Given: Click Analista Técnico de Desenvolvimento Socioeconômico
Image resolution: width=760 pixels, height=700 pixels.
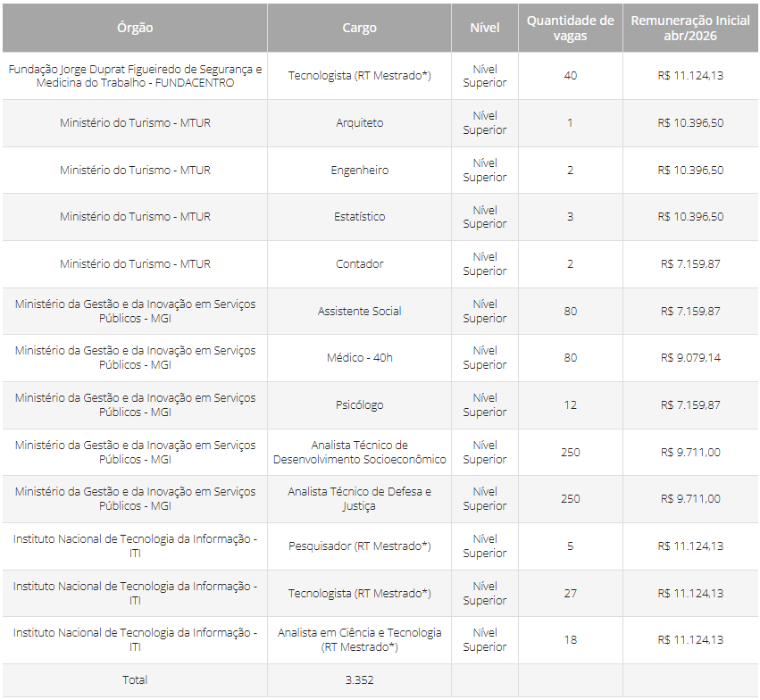Looking at the screenshot, I should click(x=359, y=452).
